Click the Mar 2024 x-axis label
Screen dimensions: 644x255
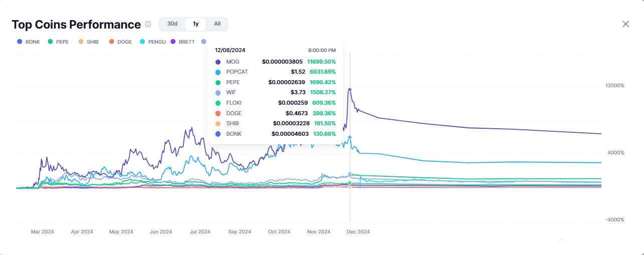coord(42,232)
